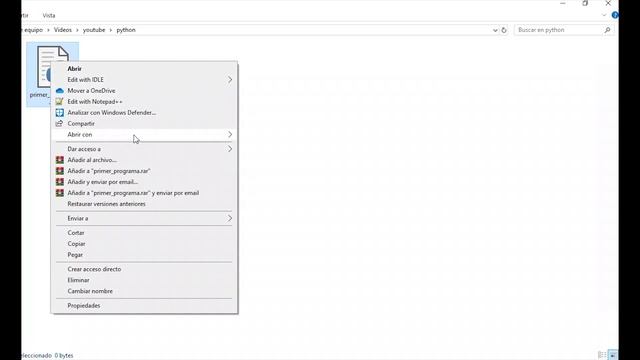The height and width of the screenshot is (360, 640).
Task: Choose Copiar from the context menu
Action: pos(144,244)
